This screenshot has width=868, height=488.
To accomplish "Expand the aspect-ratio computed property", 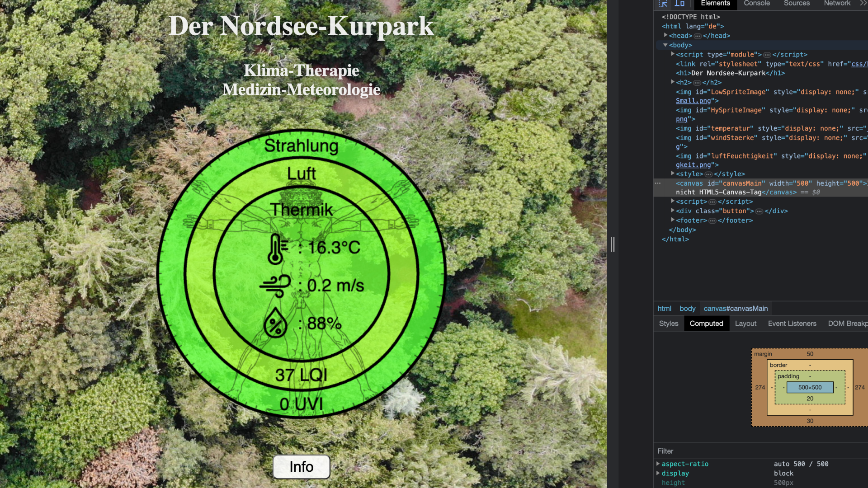I will [658, 464].
